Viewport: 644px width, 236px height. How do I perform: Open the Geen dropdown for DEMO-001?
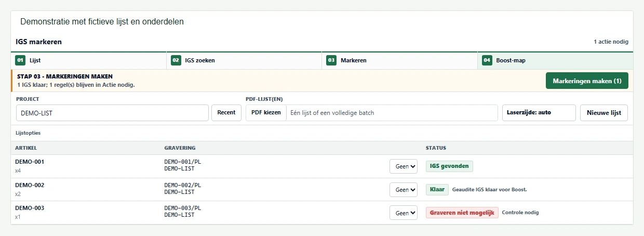pyautogui.click(x=404, y=166)
